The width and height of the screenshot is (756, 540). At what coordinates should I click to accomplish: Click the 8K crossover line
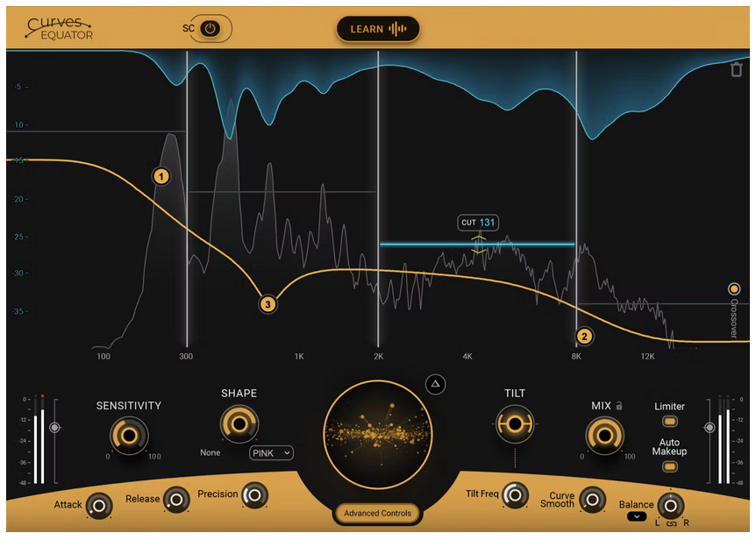click(576, 198)
